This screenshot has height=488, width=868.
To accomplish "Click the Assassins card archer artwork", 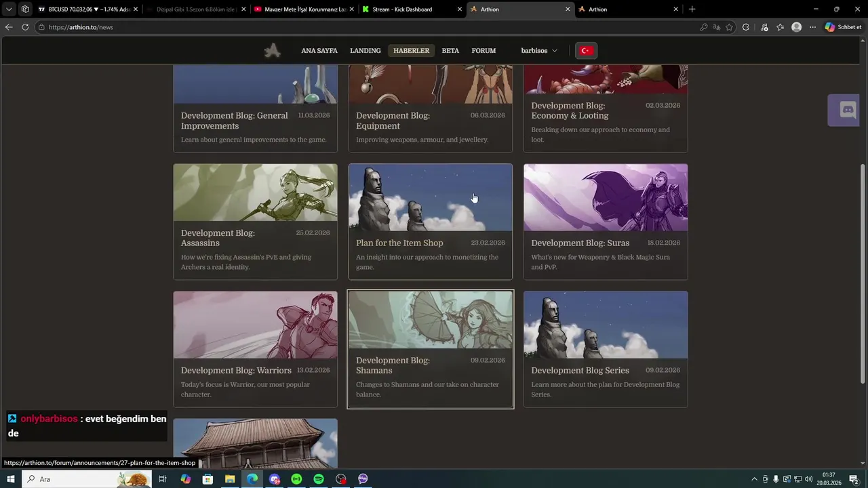I will (255, 192).
